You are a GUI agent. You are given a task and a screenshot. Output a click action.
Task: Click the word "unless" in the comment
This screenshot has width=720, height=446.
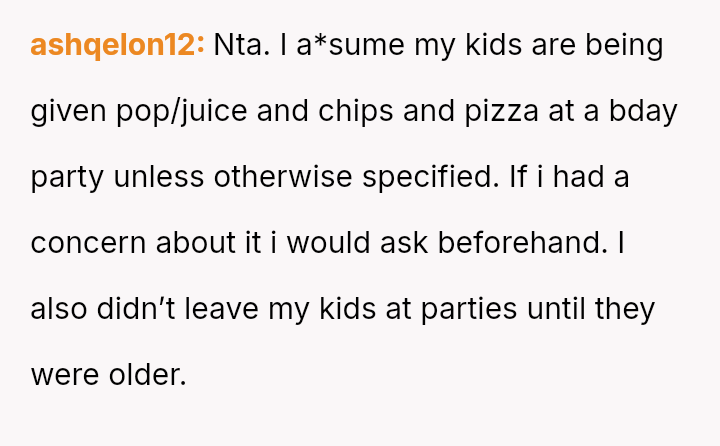click(x=158, y=177)
